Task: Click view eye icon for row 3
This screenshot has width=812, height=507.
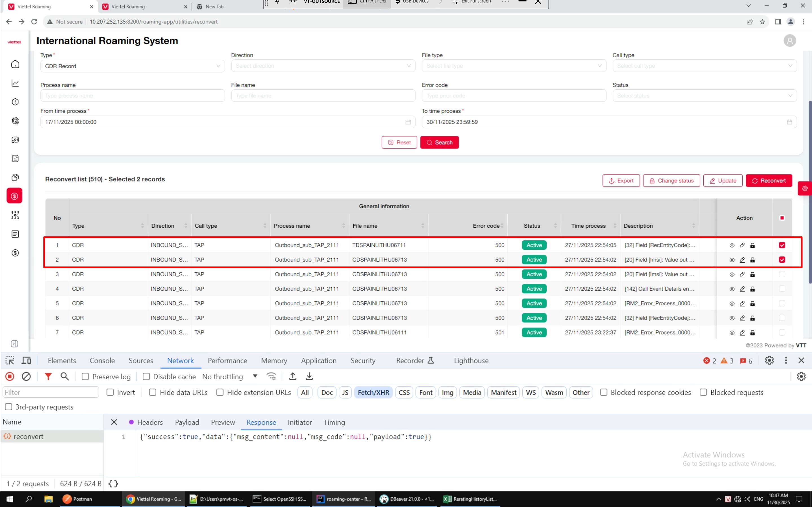Action: click(732, 274)
